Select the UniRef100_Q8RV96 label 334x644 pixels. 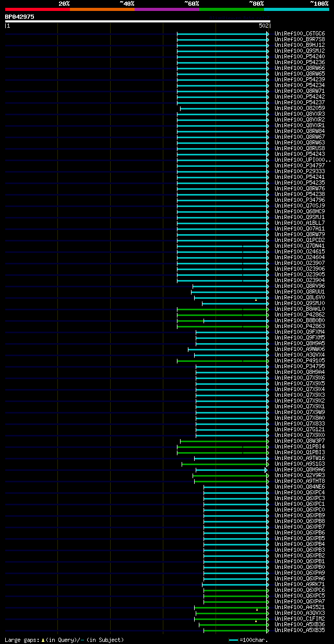(x=300, y=286)
